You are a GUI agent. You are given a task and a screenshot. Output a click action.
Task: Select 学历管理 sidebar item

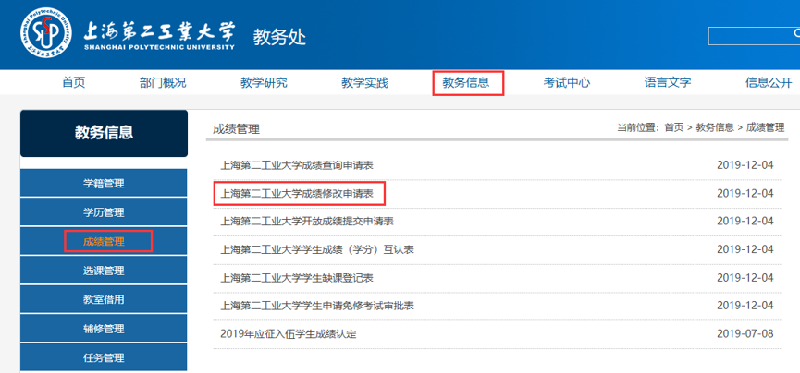[x=104, y=212]
